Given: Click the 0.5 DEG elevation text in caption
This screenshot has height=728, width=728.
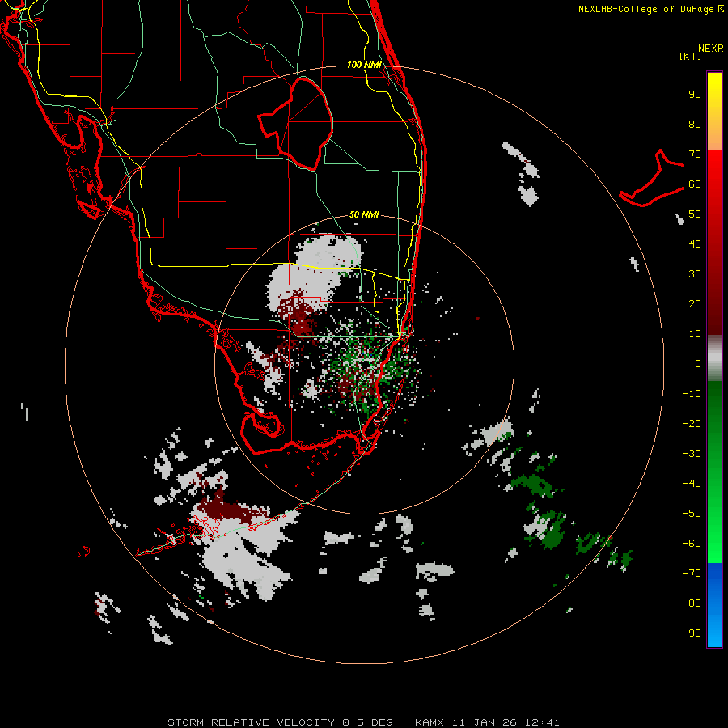Looking at the screenshot, I should [x=367, y=722].
